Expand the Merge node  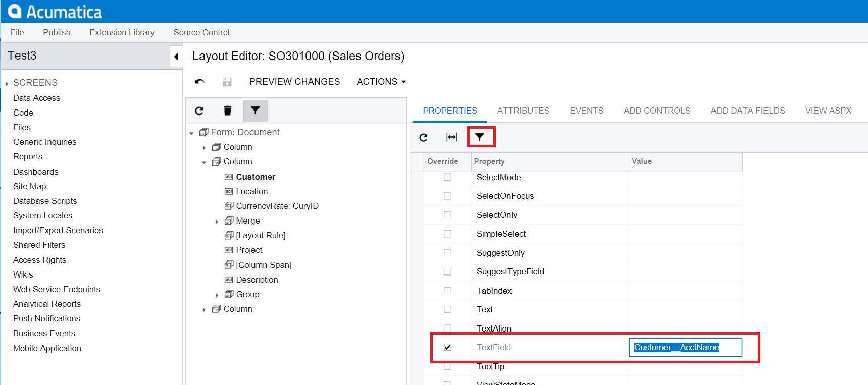217,222
